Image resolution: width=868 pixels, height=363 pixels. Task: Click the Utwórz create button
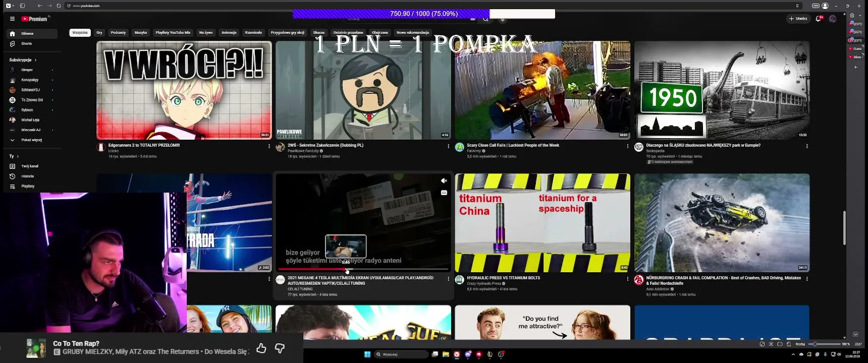click(x=798, y=19)
